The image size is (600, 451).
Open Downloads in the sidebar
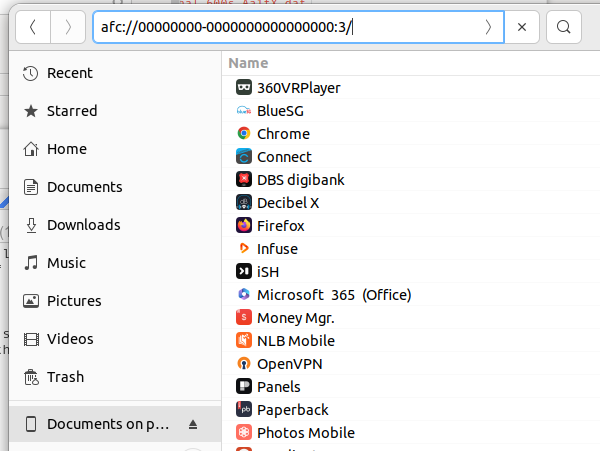115,225
